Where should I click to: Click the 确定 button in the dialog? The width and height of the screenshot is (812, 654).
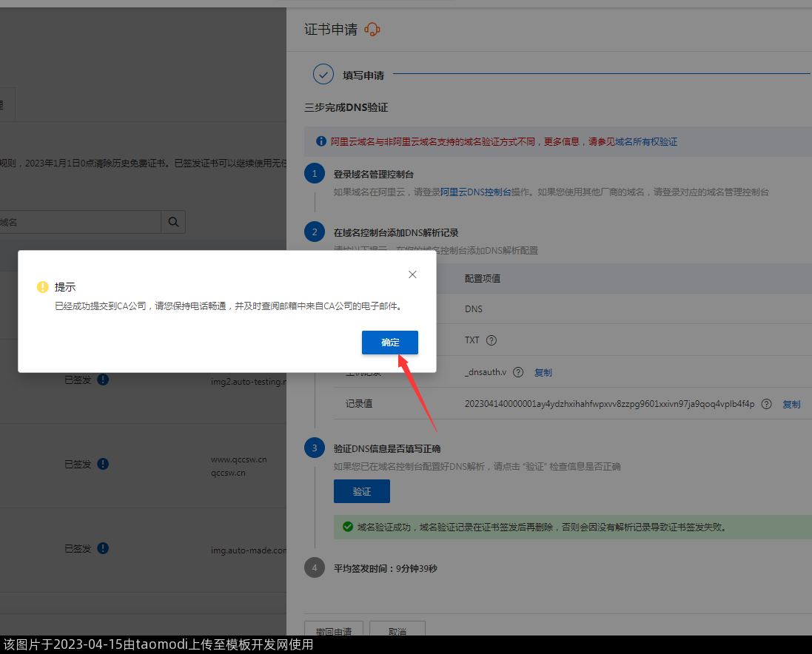coord(389,343)
